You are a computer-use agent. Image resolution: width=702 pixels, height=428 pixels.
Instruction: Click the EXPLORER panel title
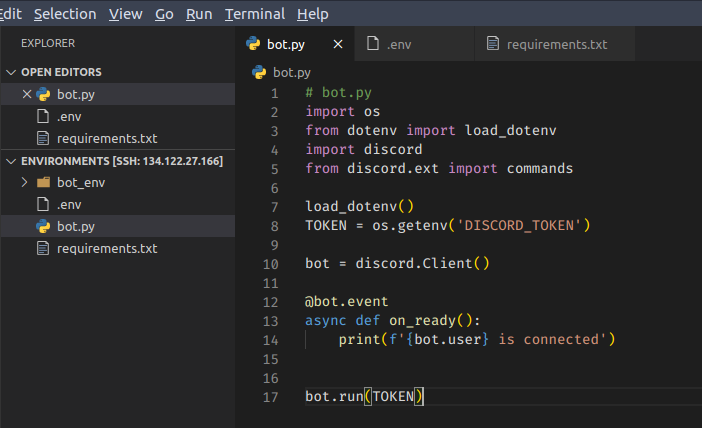click(48, 43)
